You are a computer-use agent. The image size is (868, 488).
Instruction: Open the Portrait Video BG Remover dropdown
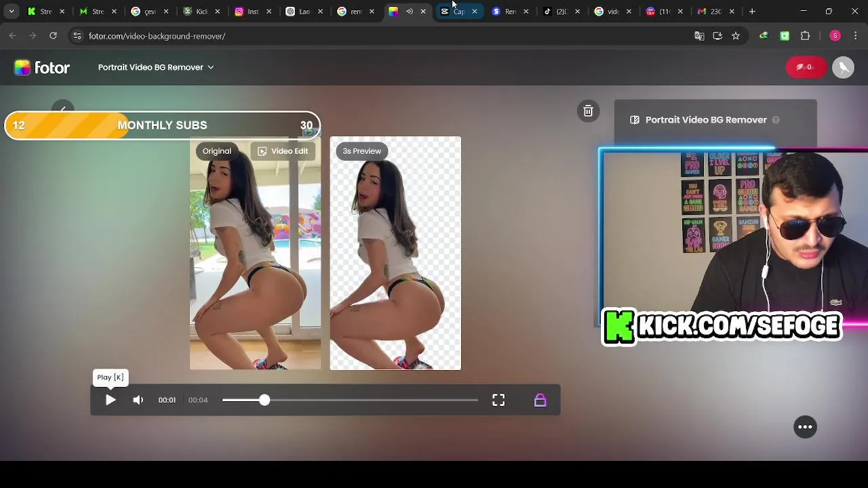tap(156, 67)
